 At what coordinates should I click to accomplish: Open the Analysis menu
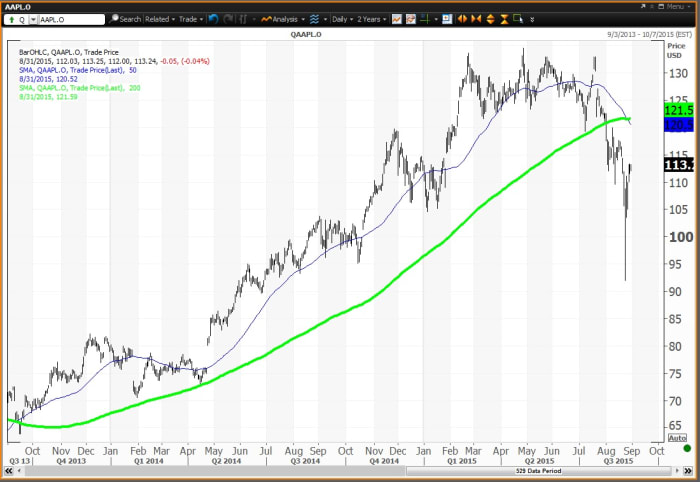282,19
